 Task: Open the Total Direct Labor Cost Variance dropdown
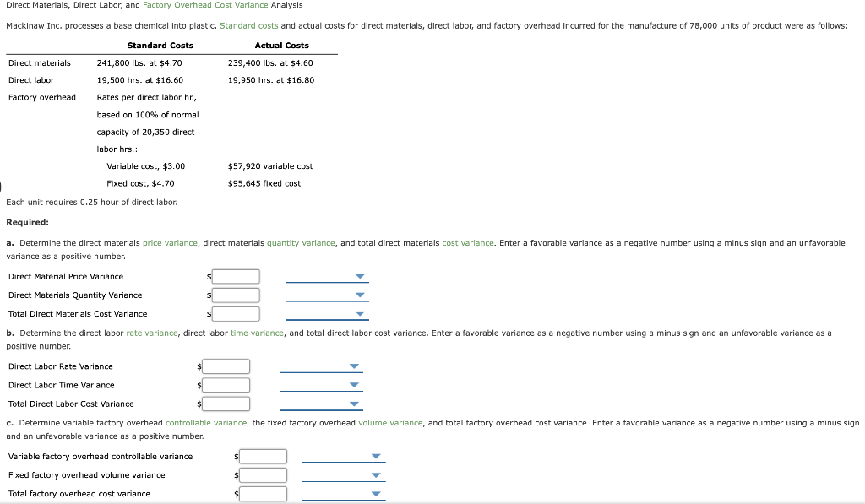tap(354, 404)
